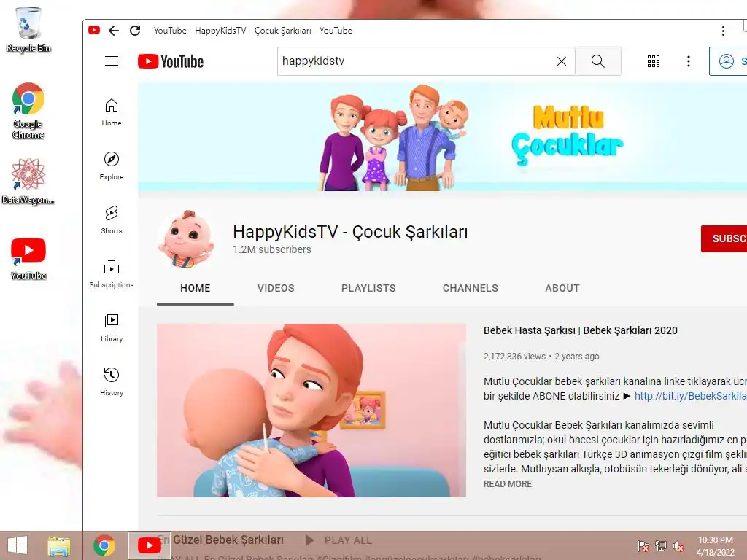The image size is (747, 560).
Task: Click the HappyKidsTV channel avatar
Action: click(186, 239)
